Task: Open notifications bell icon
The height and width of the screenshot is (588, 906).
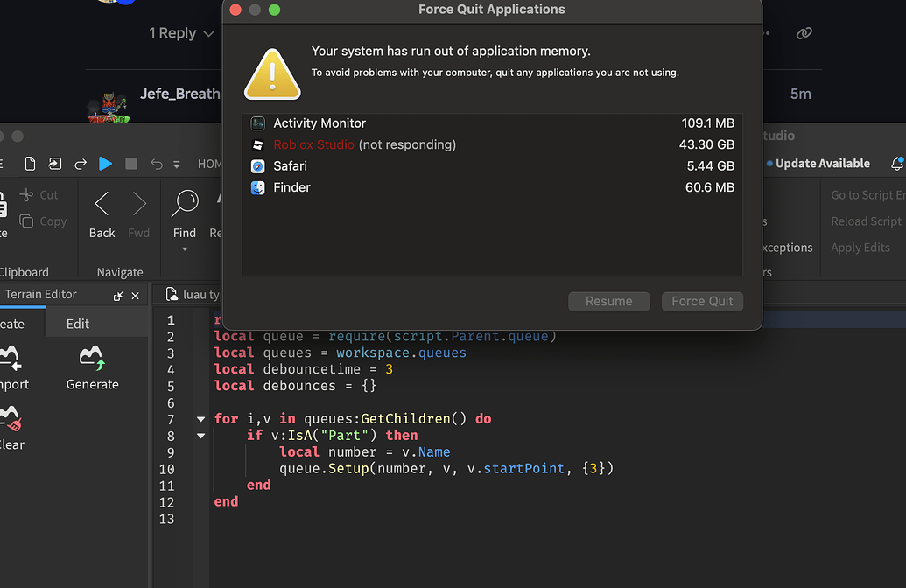Action: point(896,164)
